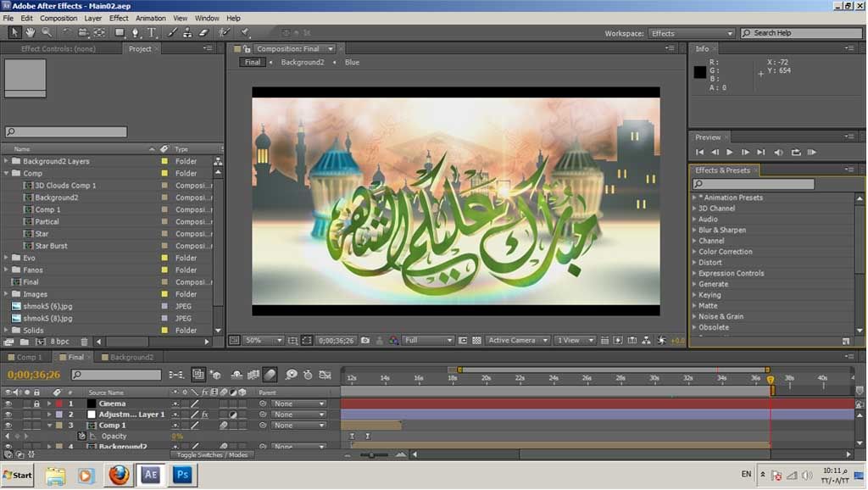Click the Graph Editor icon in timeline
Screen dimensions: 868x490
click(x=325, y=375)
